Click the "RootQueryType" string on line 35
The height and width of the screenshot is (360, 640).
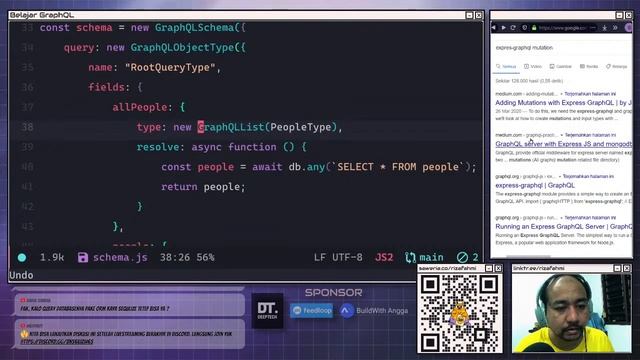coord(170,67)
